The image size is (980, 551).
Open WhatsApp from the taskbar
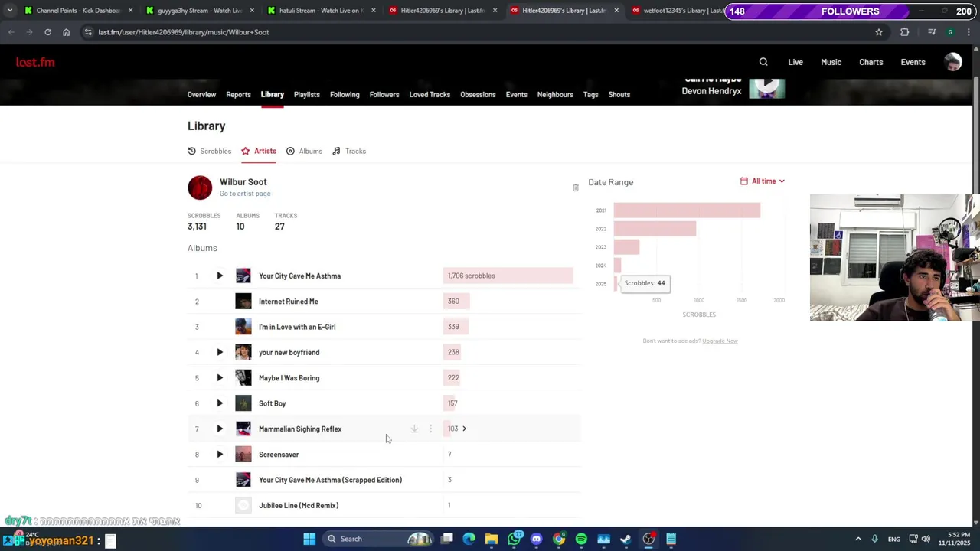[514, 539]
